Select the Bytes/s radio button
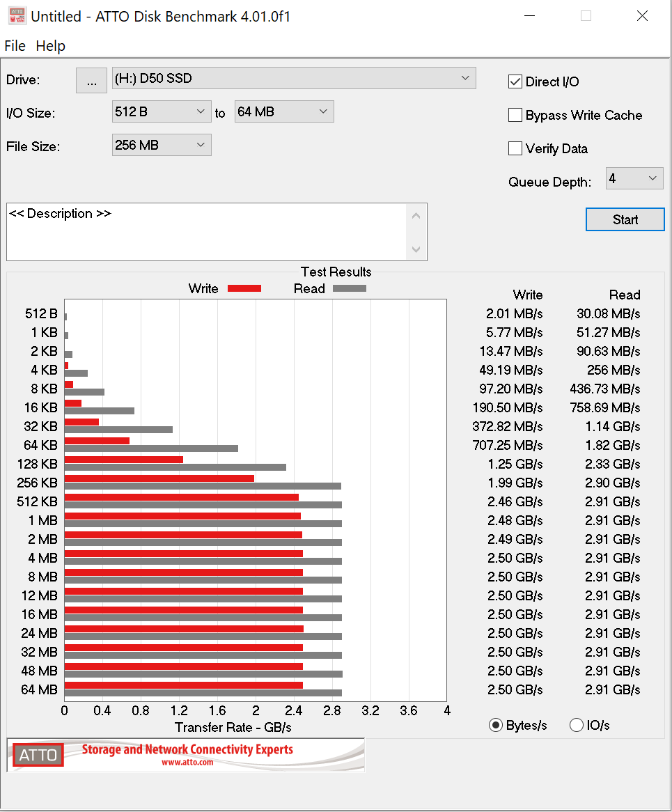This screenshot has height=812, width=672. click(496, 726)
